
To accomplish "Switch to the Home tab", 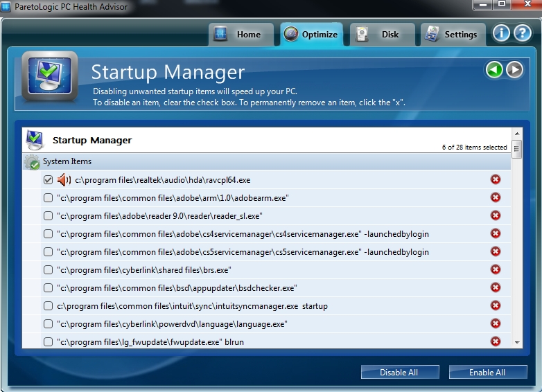I will click(x=241, y=34).
